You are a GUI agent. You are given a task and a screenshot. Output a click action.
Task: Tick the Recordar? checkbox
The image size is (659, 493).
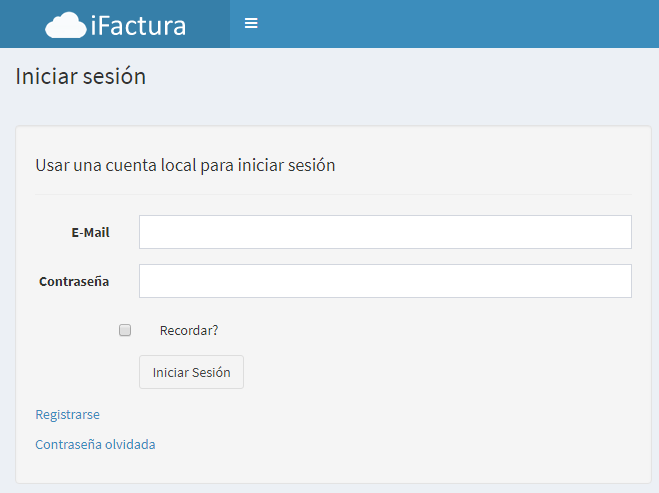(125, 330)
